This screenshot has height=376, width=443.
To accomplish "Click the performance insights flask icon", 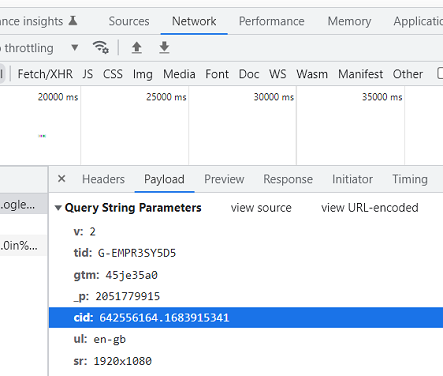I will (73, 21).
